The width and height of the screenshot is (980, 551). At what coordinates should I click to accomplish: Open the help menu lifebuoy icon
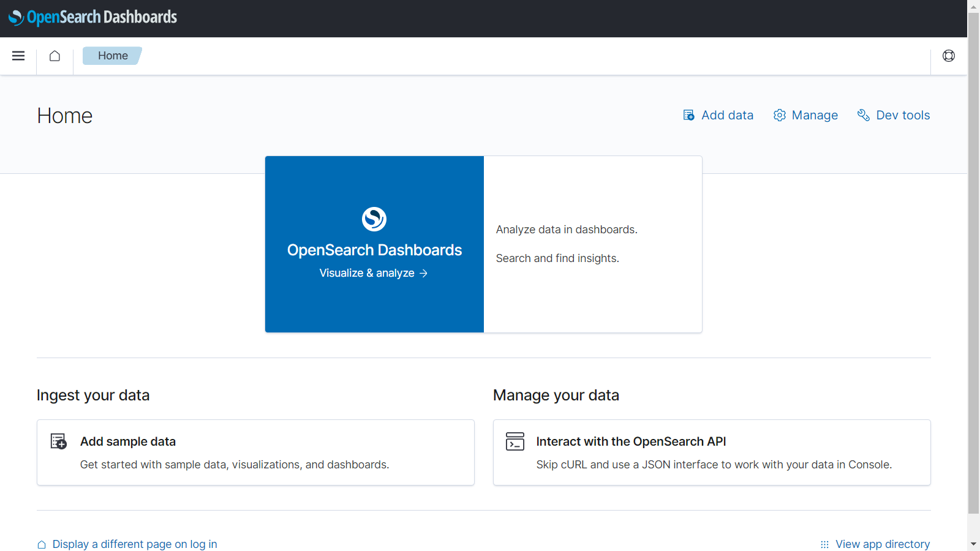[948, 56]
